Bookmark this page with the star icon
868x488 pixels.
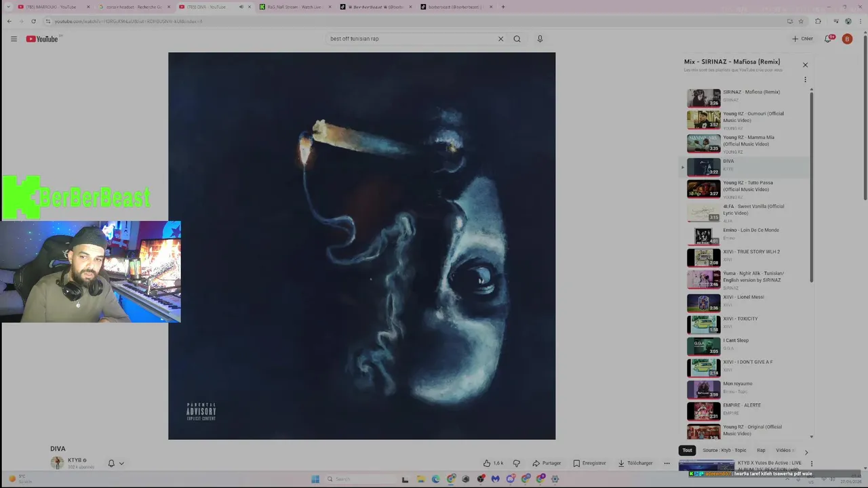coord(801,21)
